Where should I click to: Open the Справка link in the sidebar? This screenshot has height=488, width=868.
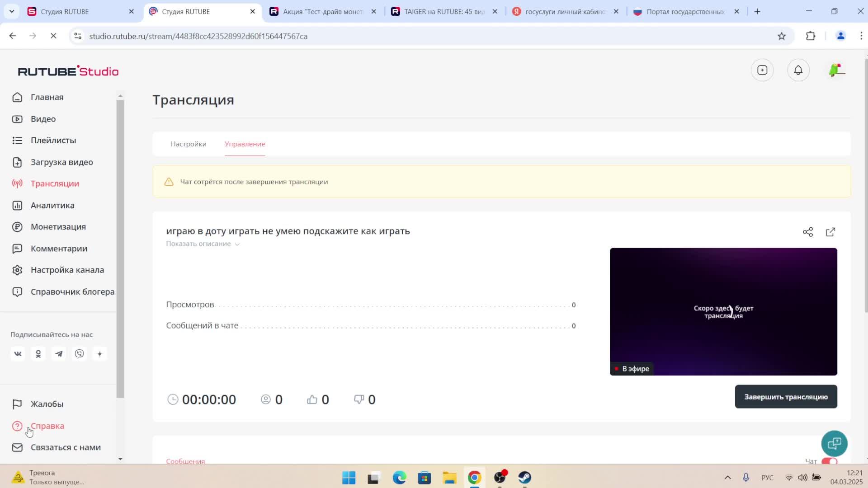coord(47,426)
